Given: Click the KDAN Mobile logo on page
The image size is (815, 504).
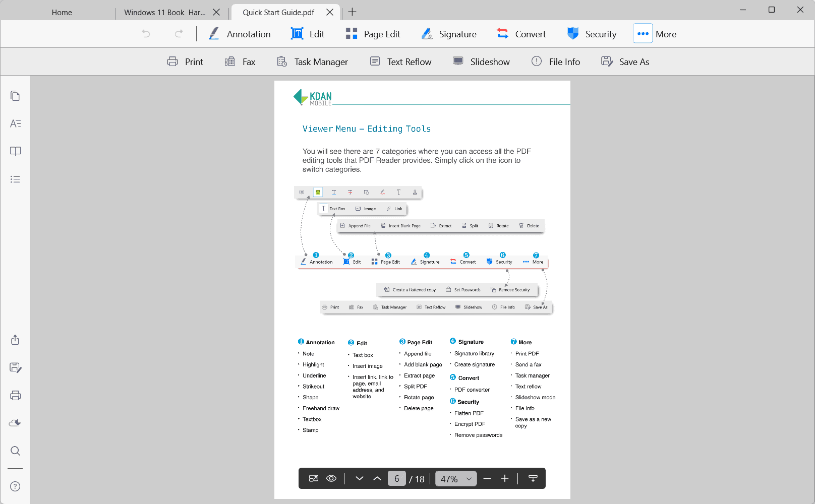Looking at the screenshot, I should 313,97.
